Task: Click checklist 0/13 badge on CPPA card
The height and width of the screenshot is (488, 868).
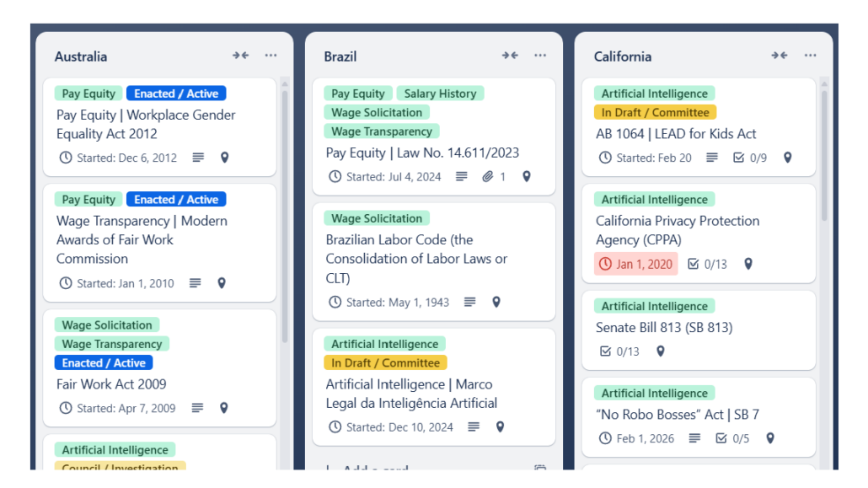Action: (707, 264)
